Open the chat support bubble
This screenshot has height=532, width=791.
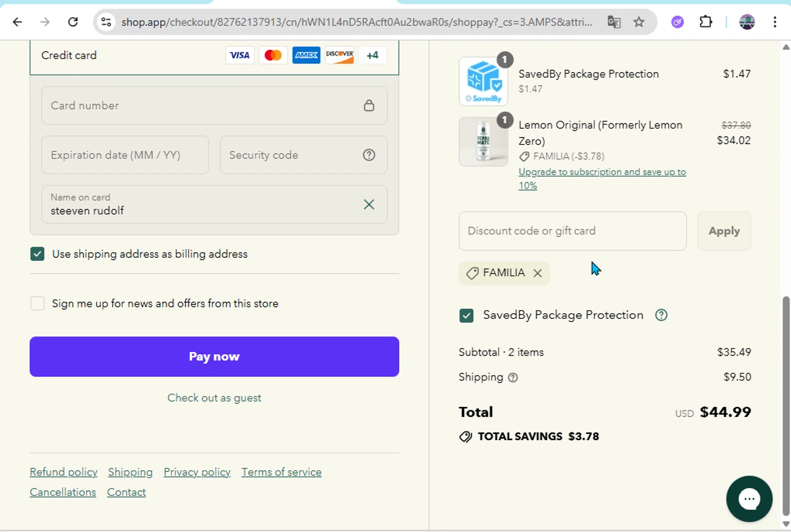pos(749,499)
